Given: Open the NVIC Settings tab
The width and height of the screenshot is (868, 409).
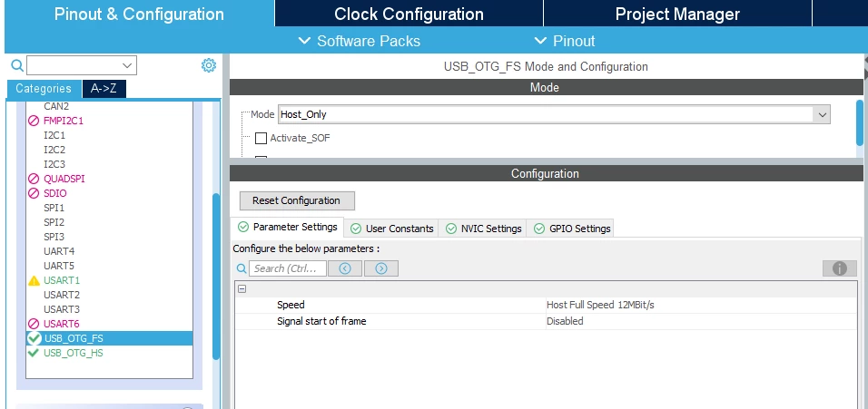Looking at the screenshot, I should (483, 229).
